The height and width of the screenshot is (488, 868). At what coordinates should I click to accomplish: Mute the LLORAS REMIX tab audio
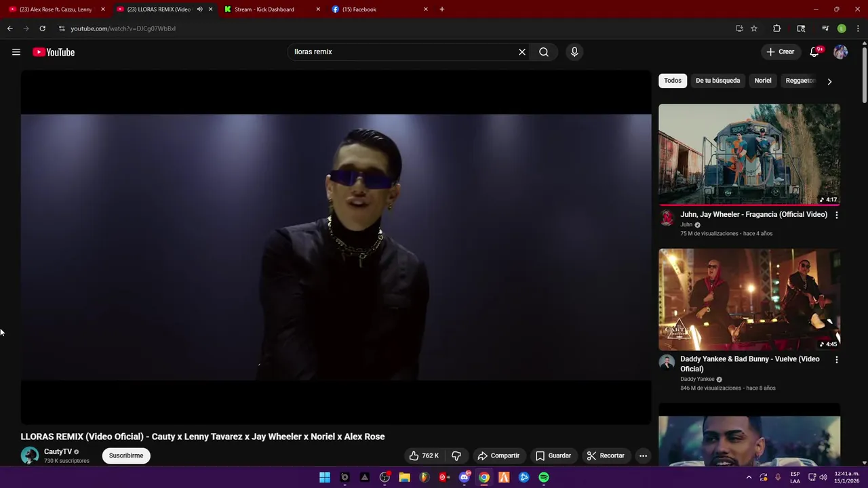click(x=199, y=9)
